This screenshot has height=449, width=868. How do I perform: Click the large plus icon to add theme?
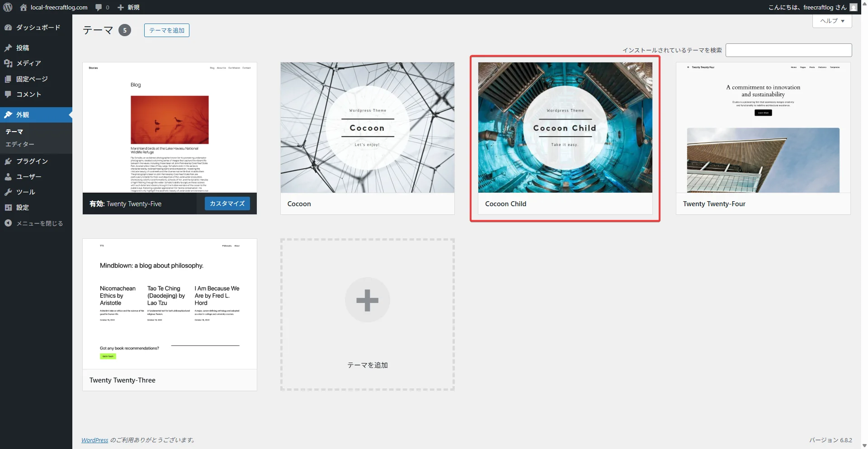coord(367,300)
